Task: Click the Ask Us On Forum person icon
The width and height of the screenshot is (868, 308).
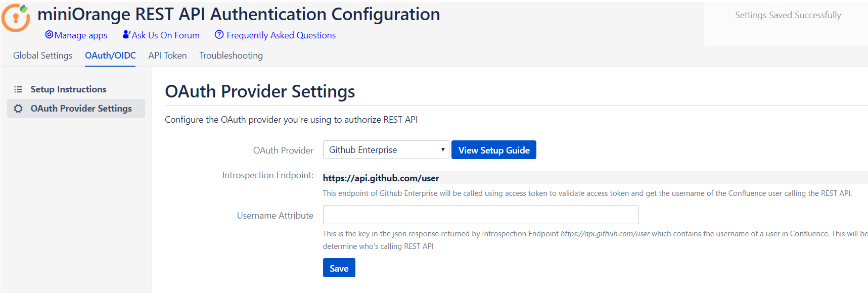Action: [x=126, y=34]
